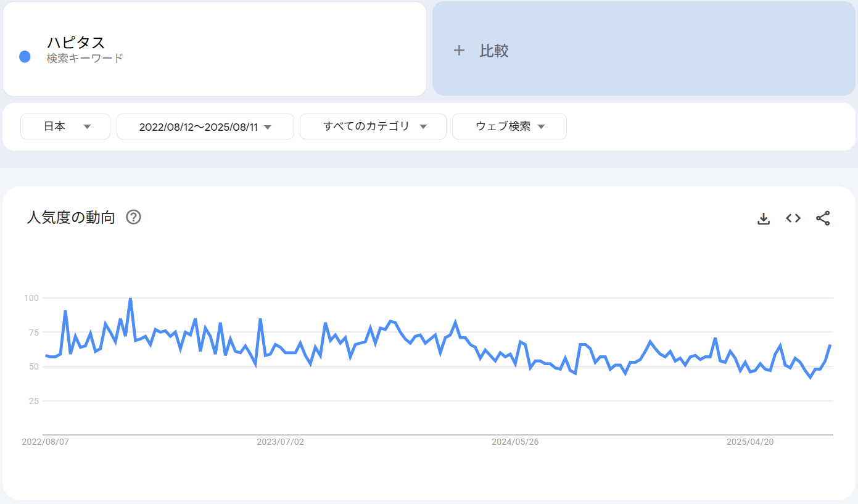Viewport: 858px width, 504px height.
Task: Open the embed code icon
Action: tap(793, 218)
